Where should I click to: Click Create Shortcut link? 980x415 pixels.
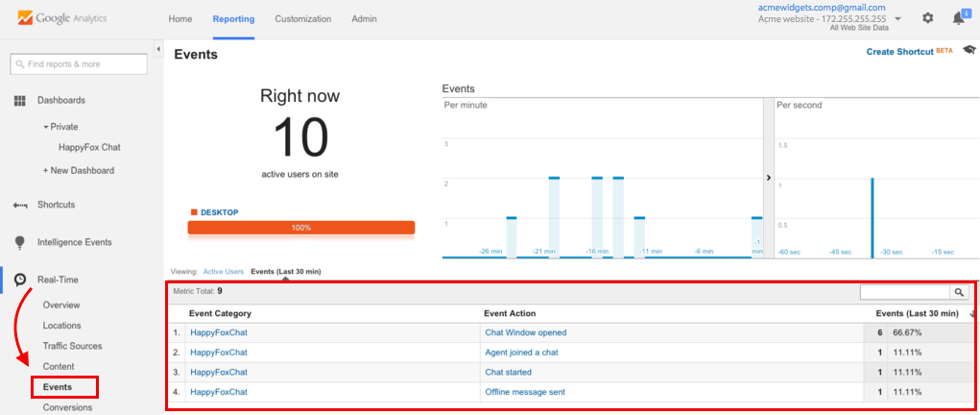(x=899, y=52)
